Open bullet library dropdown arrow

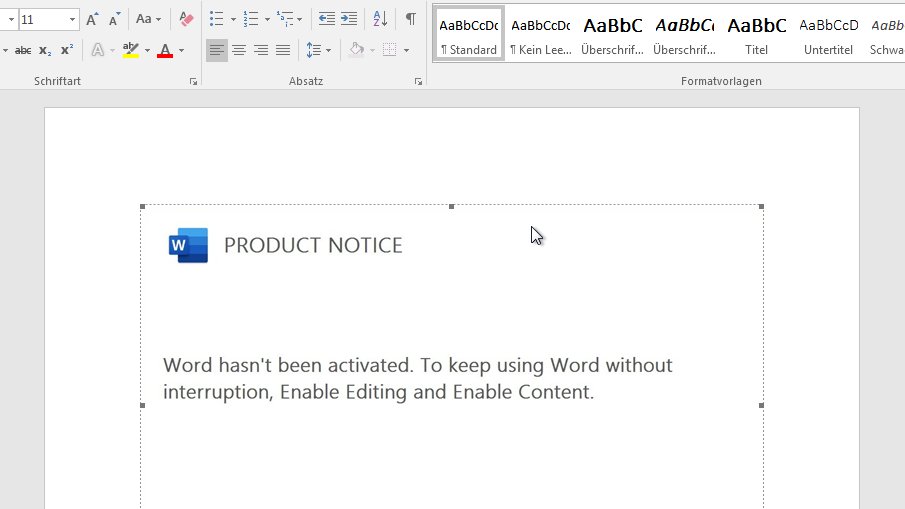point(233,19)
